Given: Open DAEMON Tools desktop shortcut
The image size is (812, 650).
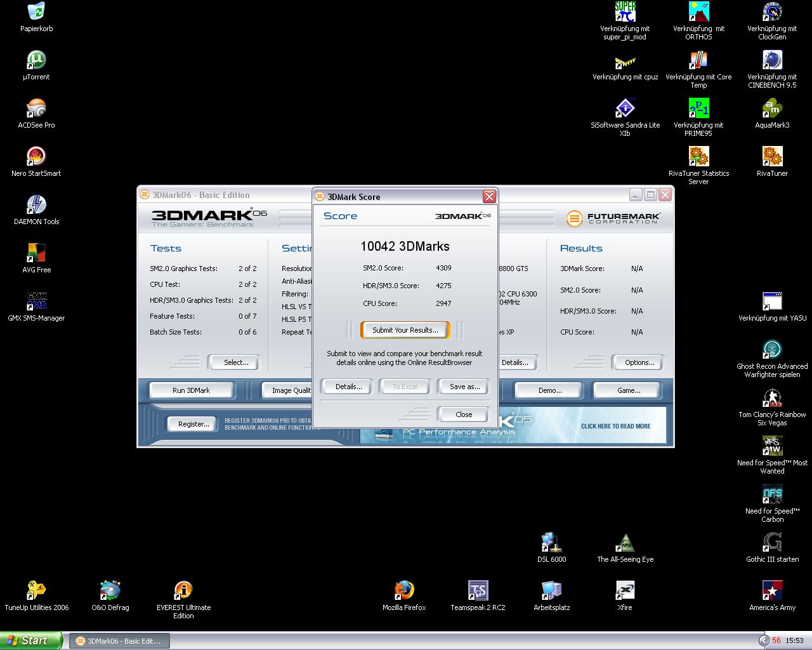Looking at the screenshot, I should click(x=36, y=205).
